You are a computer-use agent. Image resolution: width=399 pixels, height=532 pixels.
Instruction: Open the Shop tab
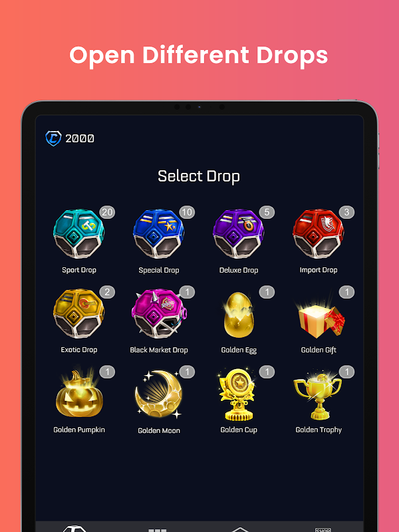(x=323, y=529)
